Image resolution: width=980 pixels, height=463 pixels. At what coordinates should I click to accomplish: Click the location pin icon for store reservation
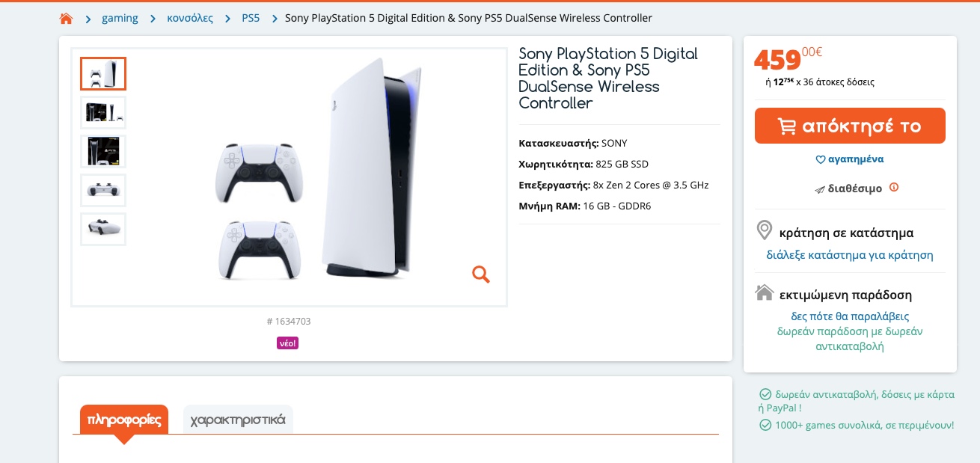tap(765, 230)
